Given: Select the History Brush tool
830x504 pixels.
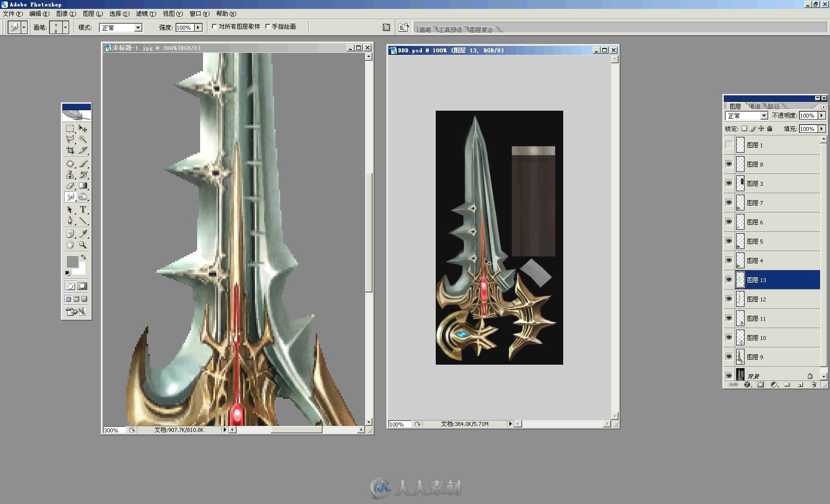Looking at the screenshot, I should point(83,174).
